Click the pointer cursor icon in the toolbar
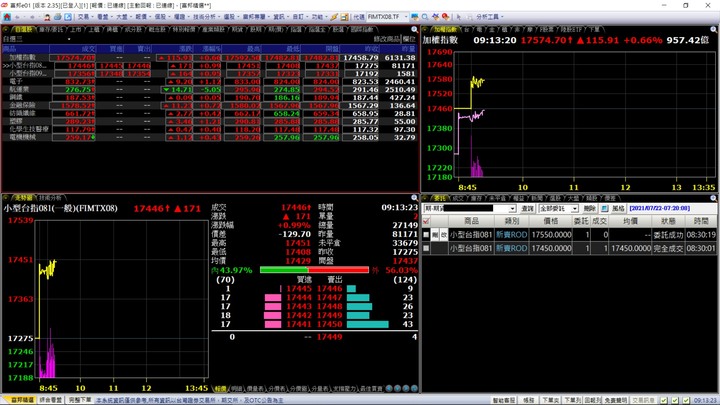720x405 pixels. pyautogui.click(x=459, y=17)
